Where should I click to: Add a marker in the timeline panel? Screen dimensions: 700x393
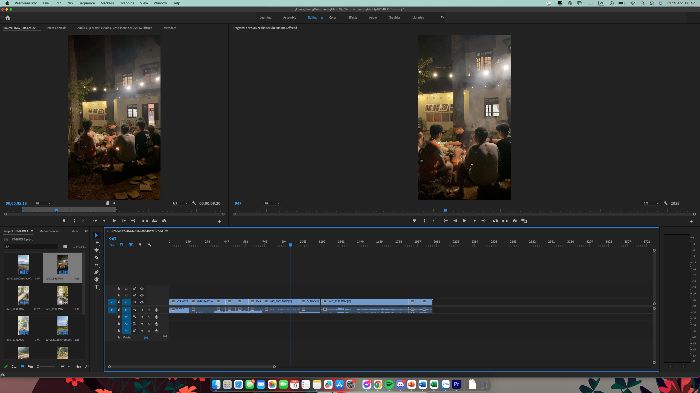click(x=140, y=244)
